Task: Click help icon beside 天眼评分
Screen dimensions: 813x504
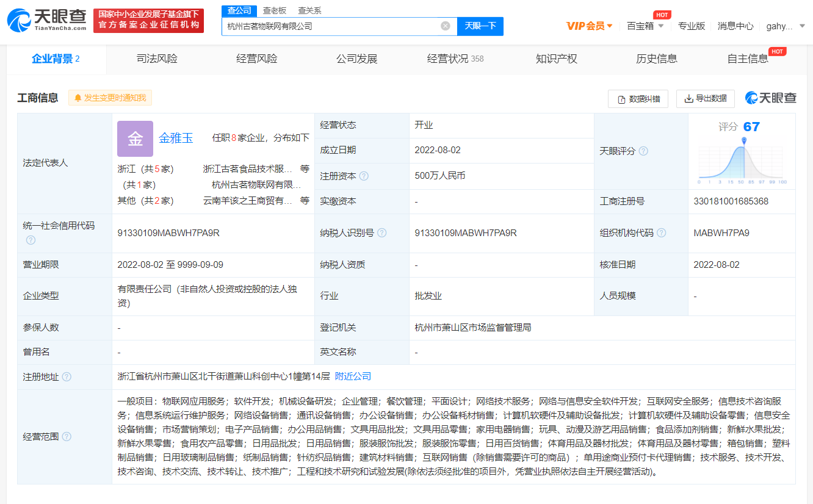Action: 643,151
